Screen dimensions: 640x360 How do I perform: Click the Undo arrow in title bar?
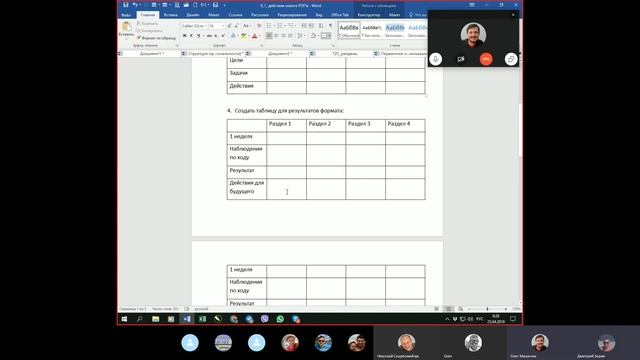coord(134,5)
